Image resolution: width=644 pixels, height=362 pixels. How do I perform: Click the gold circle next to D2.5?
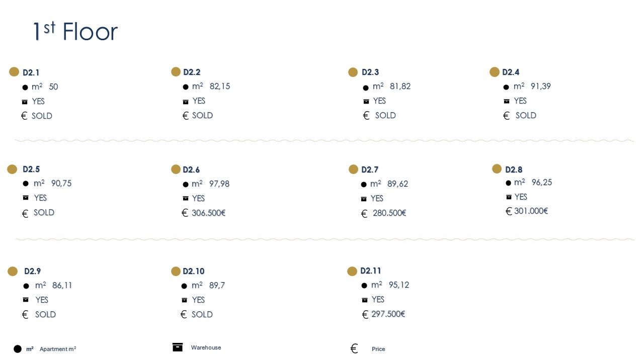click(x=12, y=169)
